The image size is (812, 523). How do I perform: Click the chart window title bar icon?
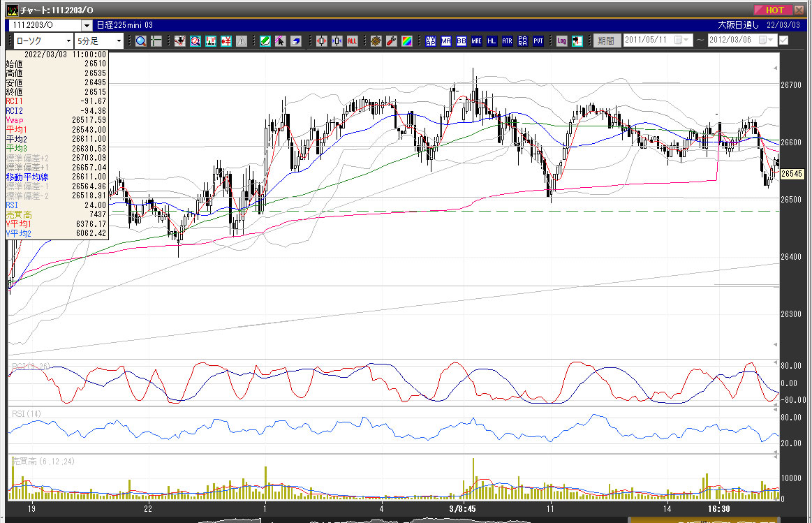[13, 10]
